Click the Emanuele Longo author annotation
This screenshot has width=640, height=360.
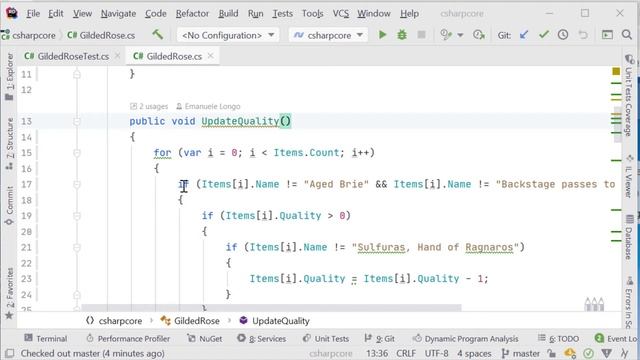coord(208,106)
